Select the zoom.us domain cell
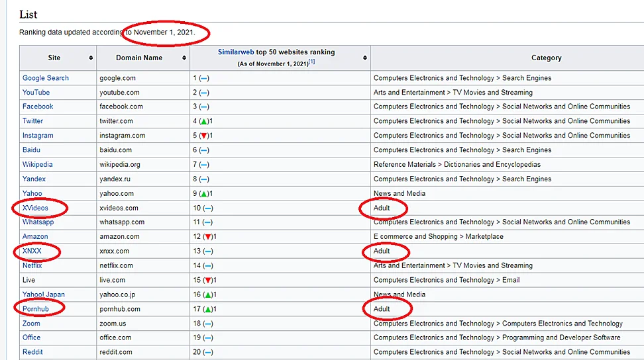Screen dimensions: 644x360 click(x=143, y=323)
